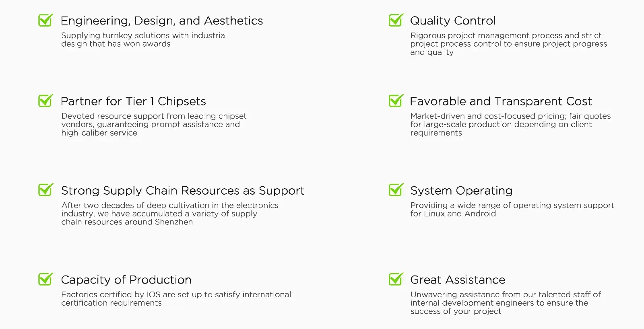This screenshot has width=644, height=329.
Task: Select the Quality Control heading
Action: [453, 21]
